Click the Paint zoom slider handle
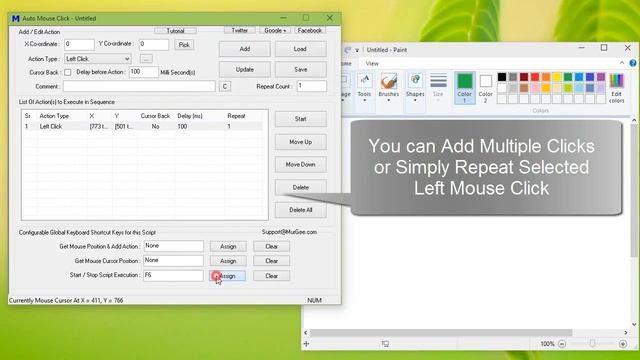640x360 pixels. tap(592, 344)
